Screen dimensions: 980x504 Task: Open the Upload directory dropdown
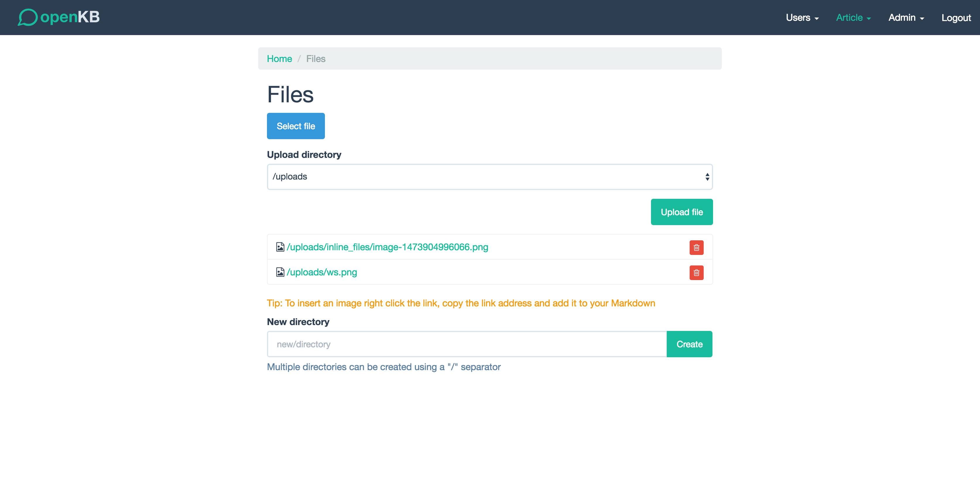click(x=489, y=177)
